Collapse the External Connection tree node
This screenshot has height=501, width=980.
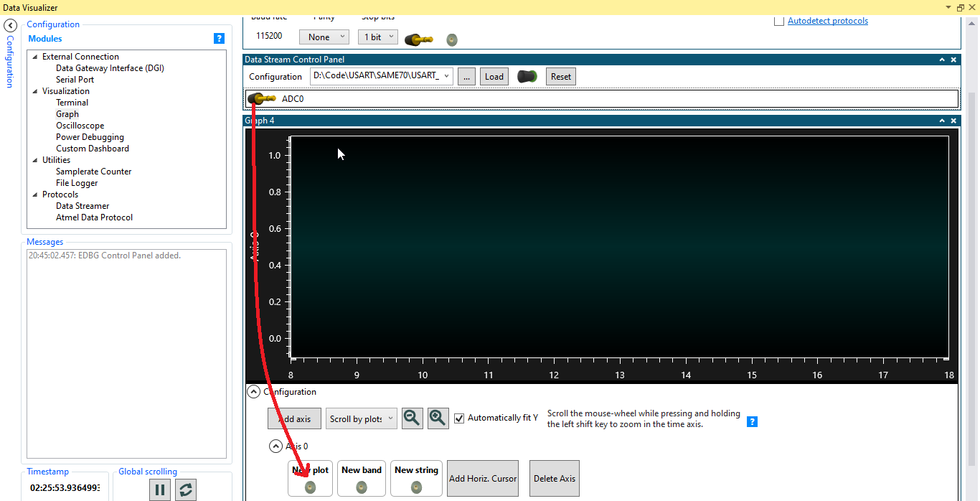[34, 57]
